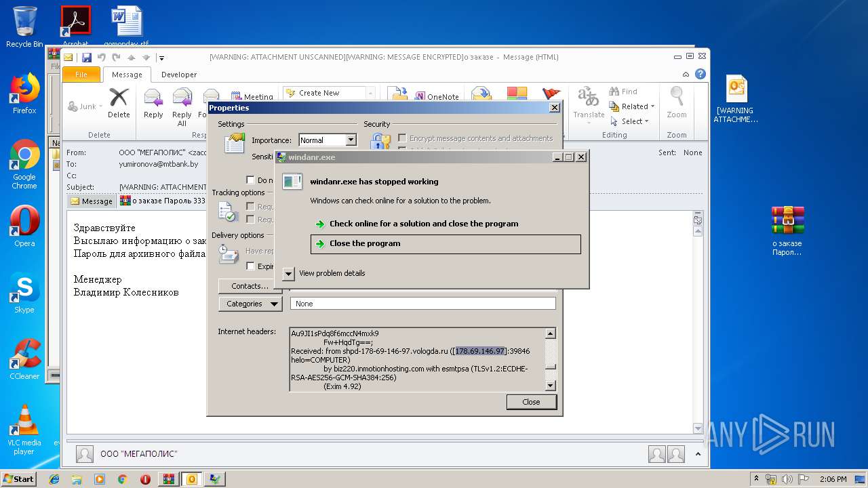The image size is (868, 488).
Task: Click the Save icon in quick access toolbar
Action: tap(86, 58)
